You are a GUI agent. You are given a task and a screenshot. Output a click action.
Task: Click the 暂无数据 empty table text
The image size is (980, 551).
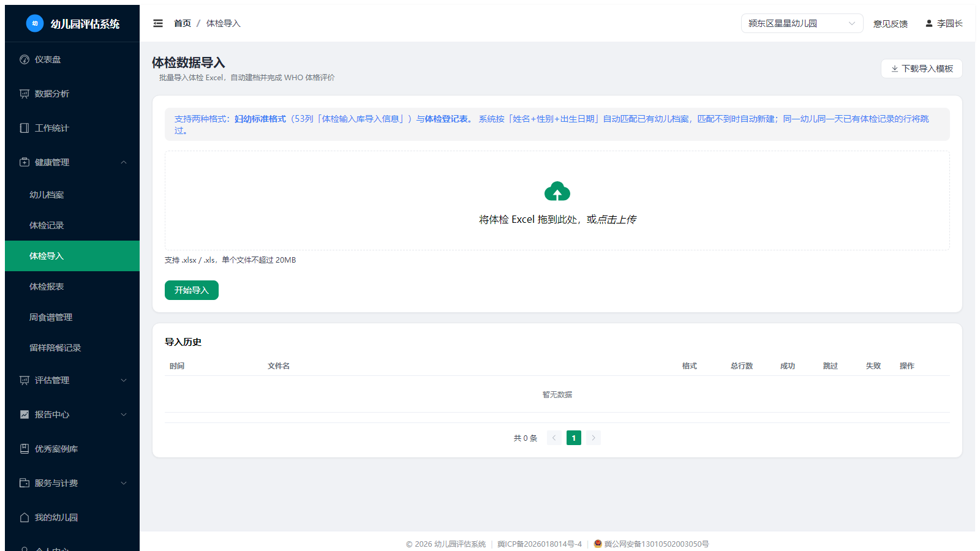(557, 394)
